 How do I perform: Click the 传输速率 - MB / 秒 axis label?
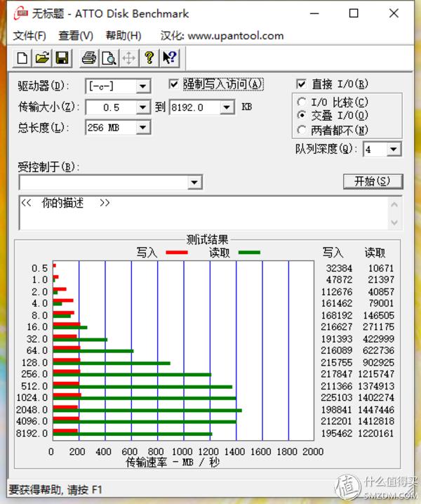pos(173,463)
